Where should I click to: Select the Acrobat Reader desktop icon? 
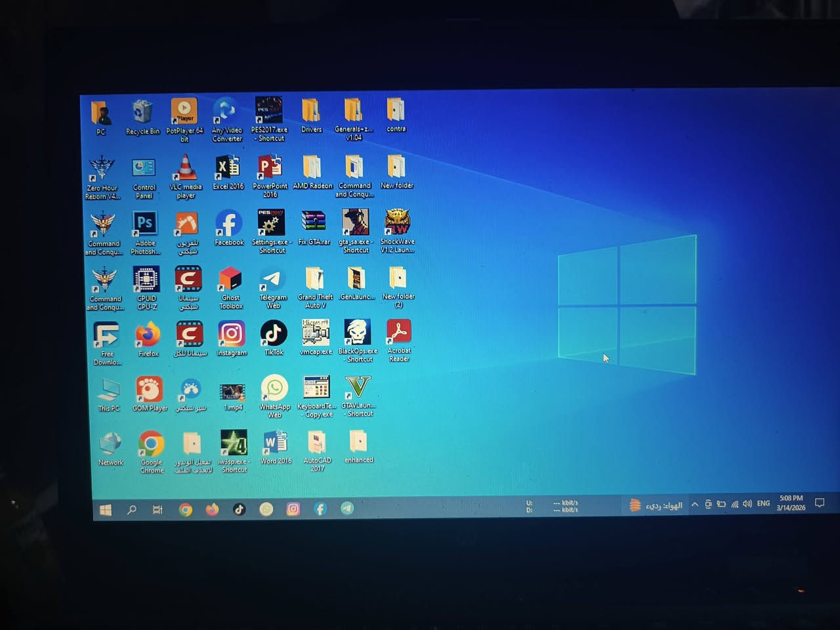coord(398,333)
